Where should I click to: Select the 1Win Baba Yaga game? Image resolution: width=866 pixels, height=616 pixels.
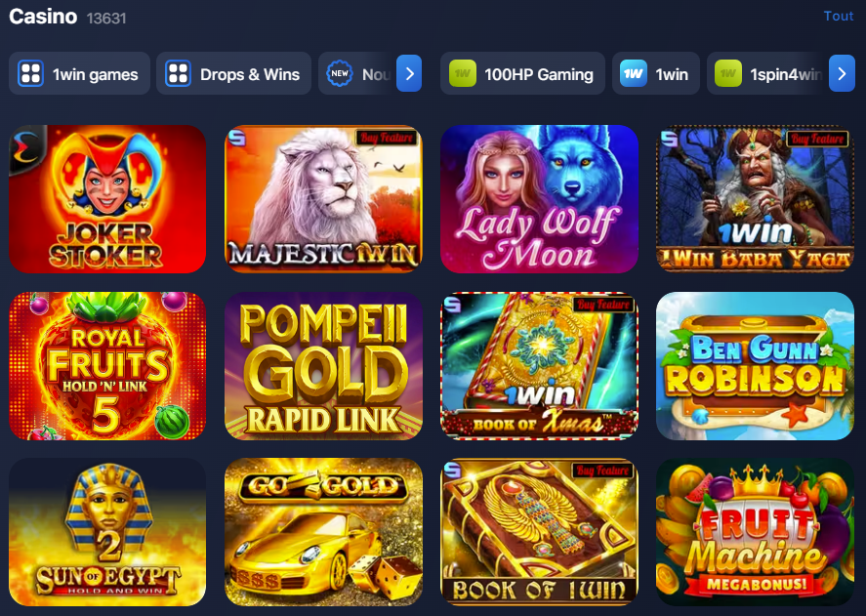pyautogui.click(x=755, y=199)
